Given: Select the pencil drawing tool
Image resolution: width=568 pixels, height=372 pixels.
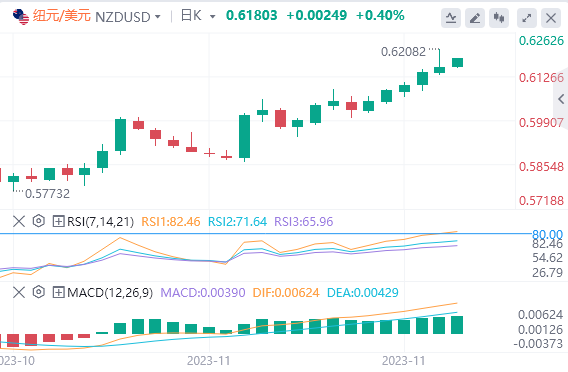Looking at the screenshot, I should coord(475,18).
